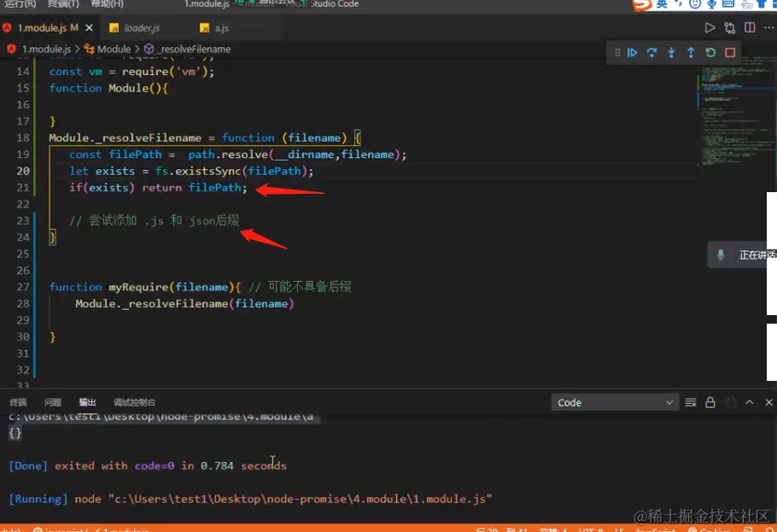
Task: Open the editor More Actions ellipsis
Action: [x=768, y=28]
